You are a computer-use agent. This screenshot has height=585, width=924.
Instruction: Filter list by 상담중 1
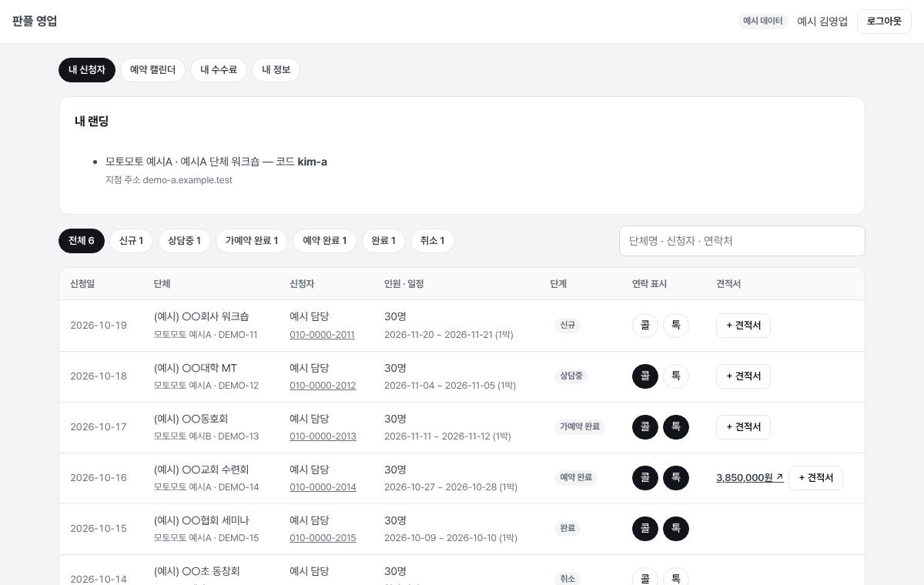click(x=184, y=241)
